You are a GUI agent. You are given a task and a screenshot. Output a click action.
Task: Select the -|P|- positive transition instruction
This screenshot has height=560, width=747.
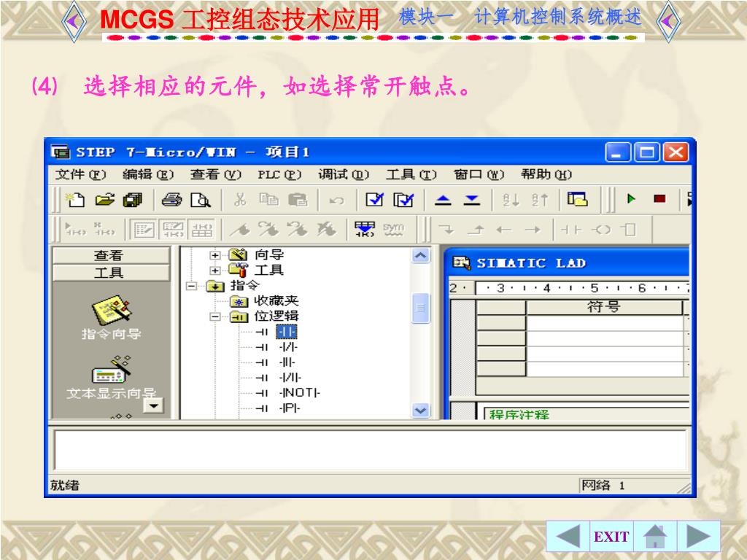(x=290, y=408)
